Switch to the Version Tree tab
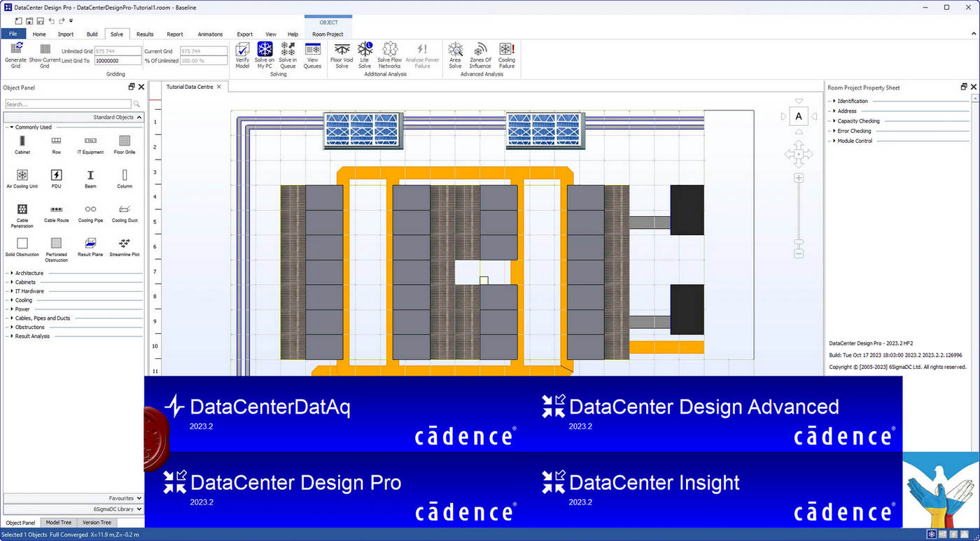 tap(97, 522)
